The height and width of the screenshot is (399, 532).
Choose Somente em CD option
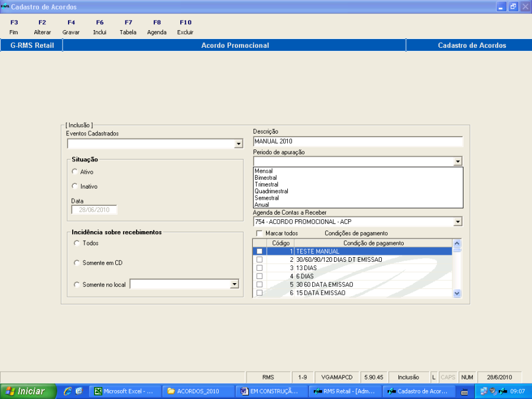(x=77, y=262)
